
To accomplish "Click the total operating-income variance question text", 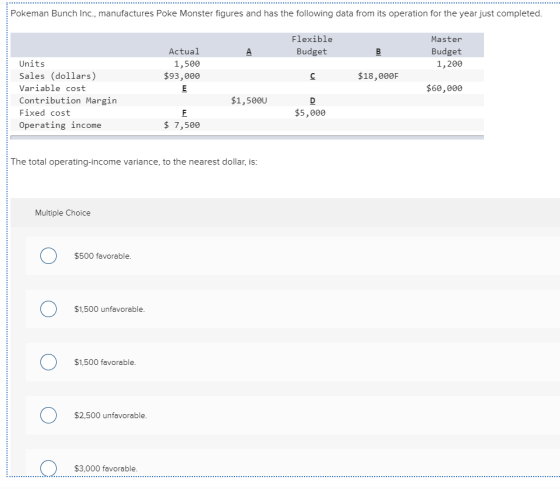I will pos(134,162).
